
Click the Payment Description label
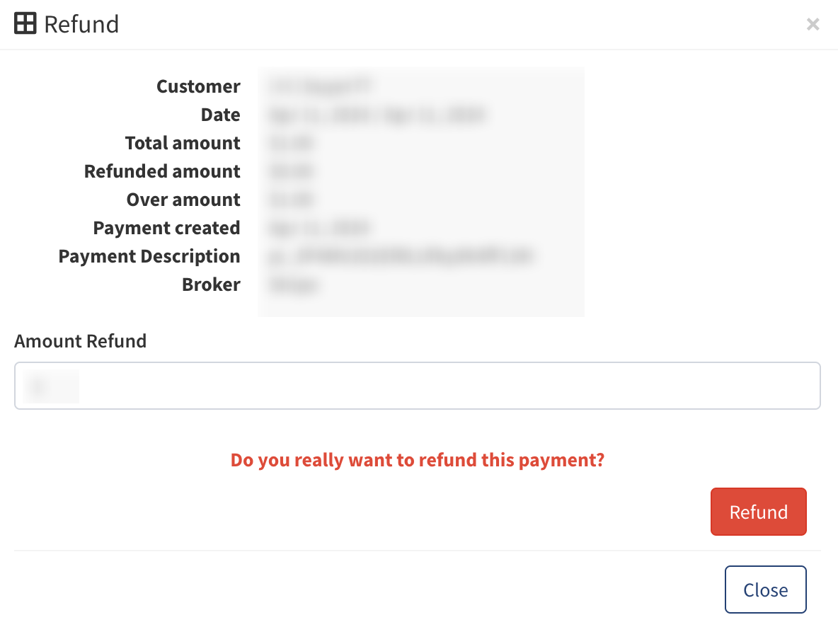[x=149, y=256]
